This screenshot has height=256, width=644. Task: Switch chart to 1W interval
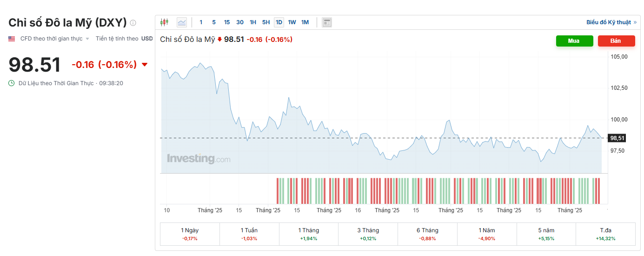pos(292,22)
